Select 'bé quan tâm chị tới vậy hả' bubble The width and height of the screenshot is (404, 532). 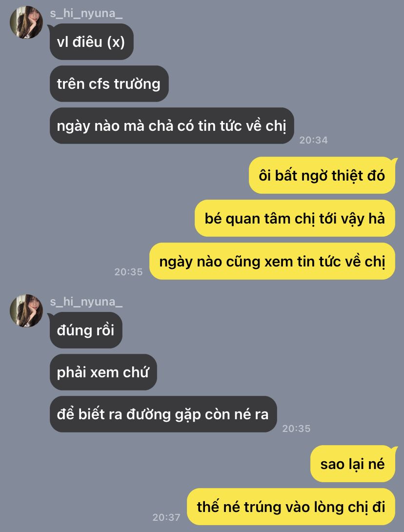click(295, 218)
